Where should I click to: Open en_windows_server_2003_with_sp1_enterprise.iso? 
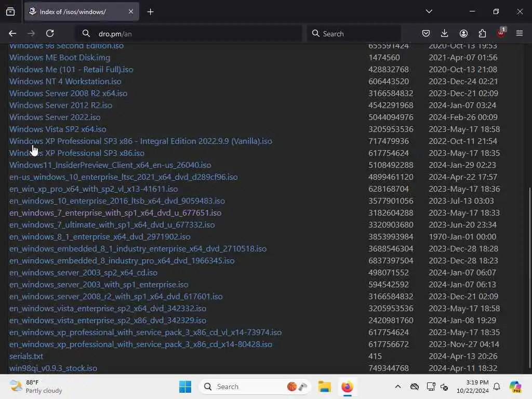coord(99,285)
